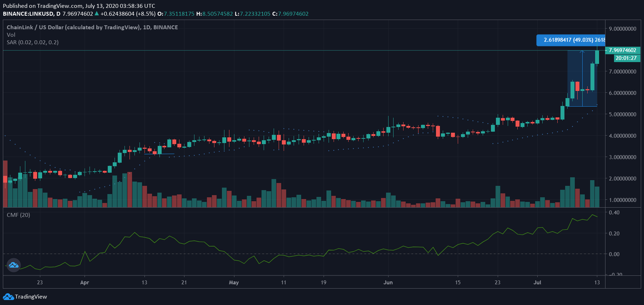Viewport: 644px width, 305px height.
Task: Click the close value C:7.96974602 in header
Action: point(290,14)
